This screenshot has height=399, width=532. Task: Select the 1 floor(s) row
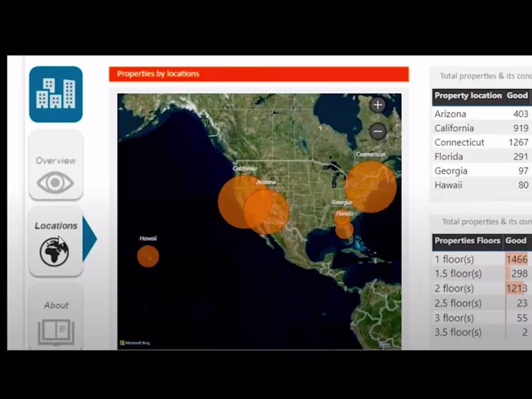click(x=481, y=259)
